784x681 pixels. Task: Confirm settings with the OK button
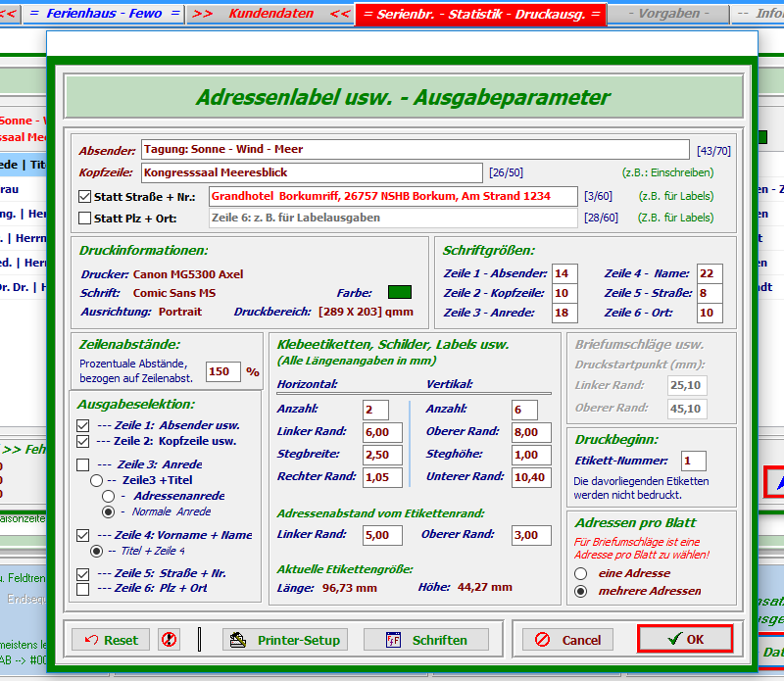pyautogui.click(x=685, y=639)
